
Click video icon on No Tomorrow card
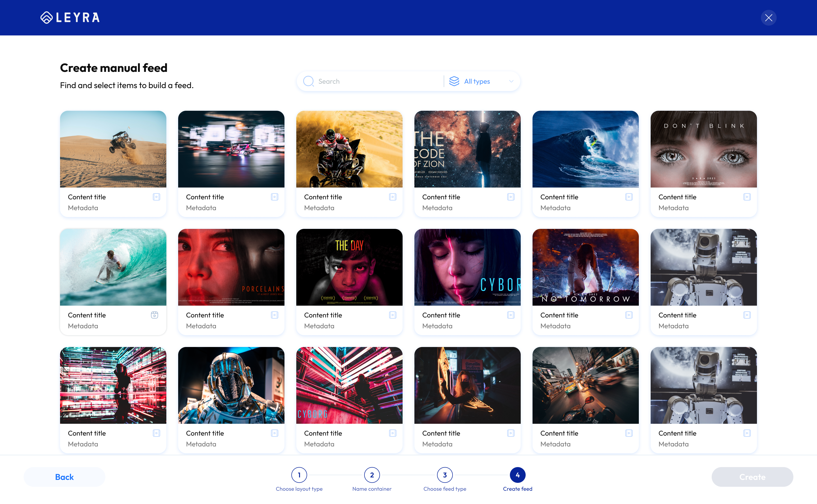tap(629, 315)
